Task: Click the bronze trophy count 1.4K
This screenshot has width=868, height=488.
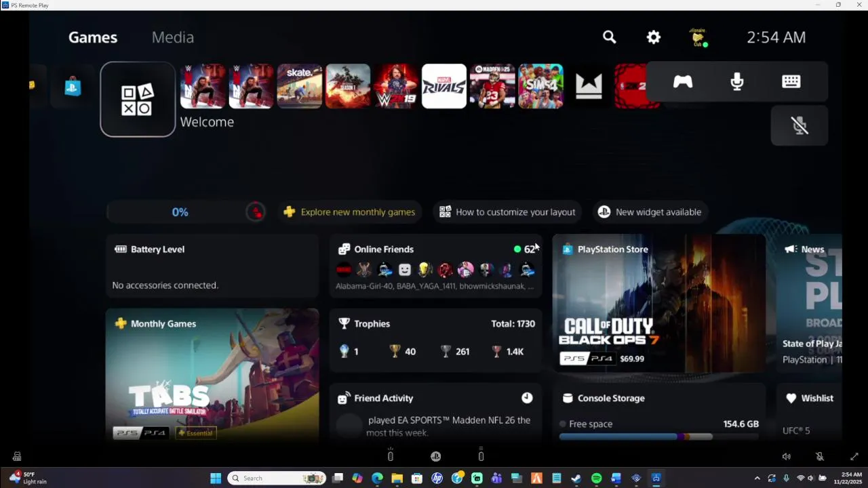Action: coord(508,351)
